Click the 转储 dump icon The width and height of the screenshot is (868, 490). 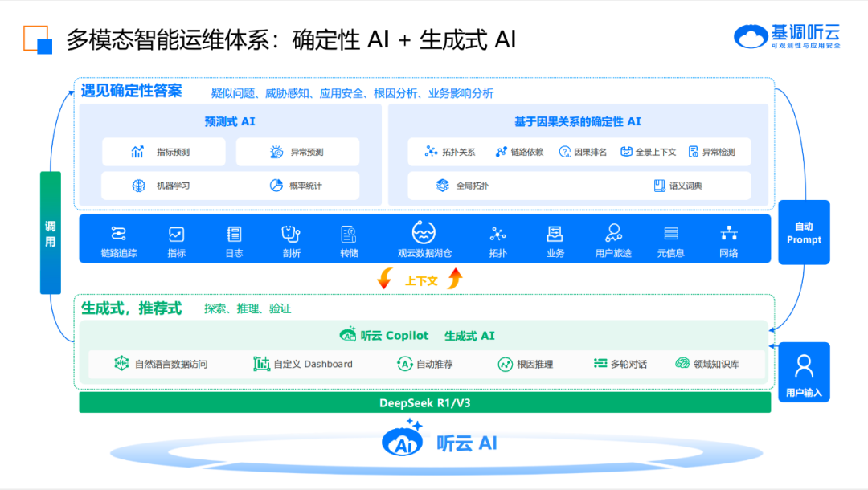[x=349, y=234]
